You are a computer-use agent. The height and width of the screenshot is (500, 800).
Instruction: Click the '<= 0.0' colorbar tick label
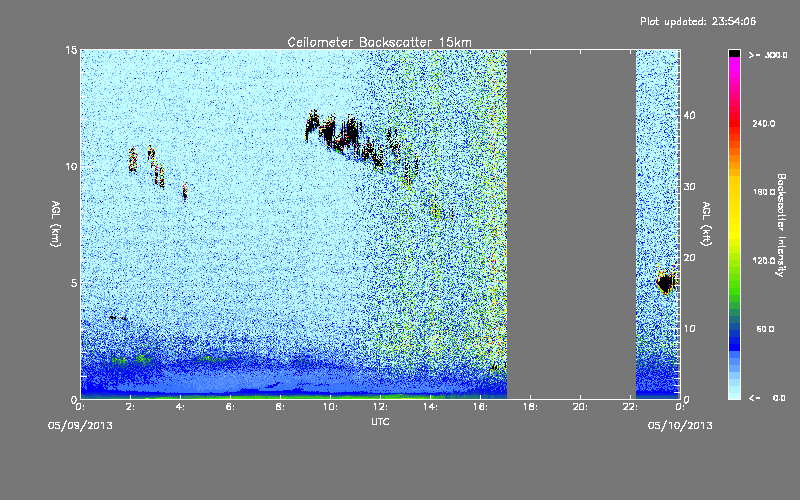point(767,398)
